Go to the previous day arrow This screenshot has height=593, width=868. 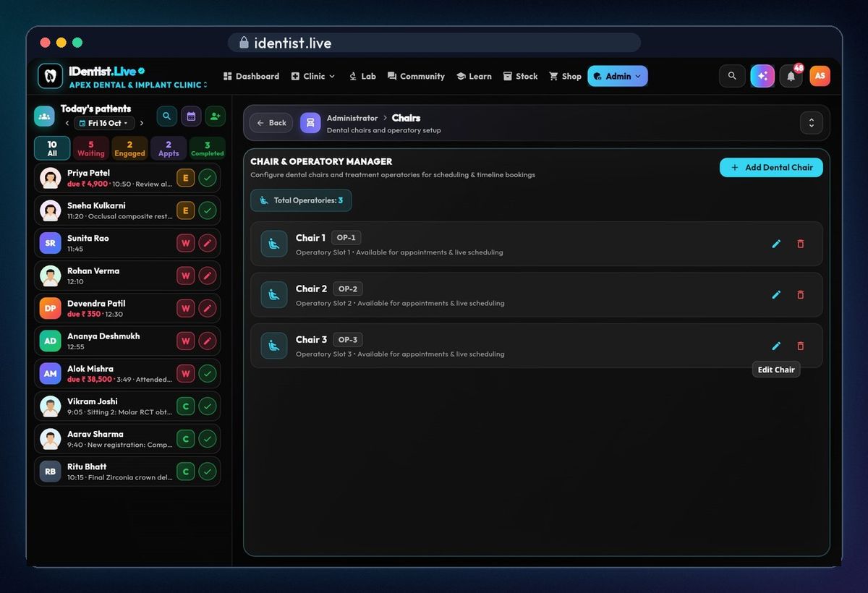coord(67,123)
